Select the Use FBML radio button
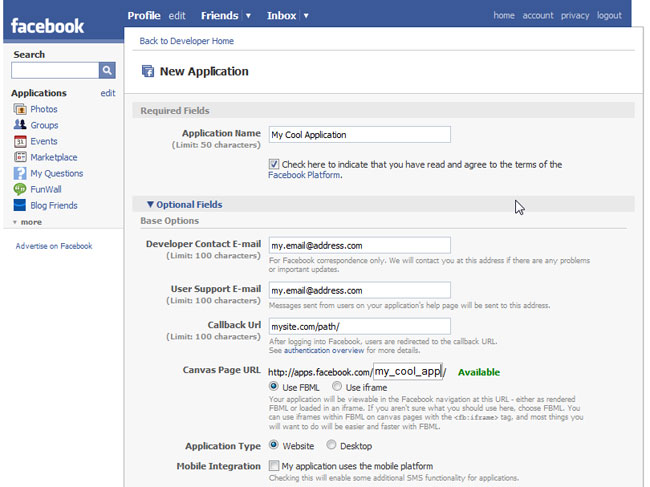The width and height of the screenshot is (650, 487). click(274, 387)
